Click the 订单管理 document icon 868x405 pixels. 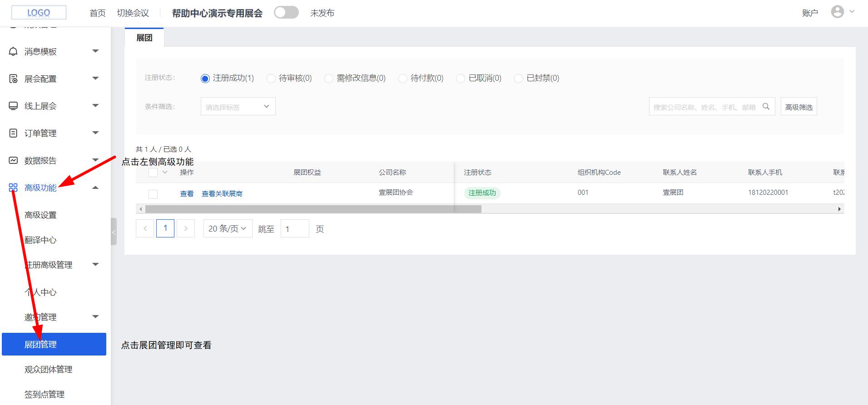pos(14,133)
